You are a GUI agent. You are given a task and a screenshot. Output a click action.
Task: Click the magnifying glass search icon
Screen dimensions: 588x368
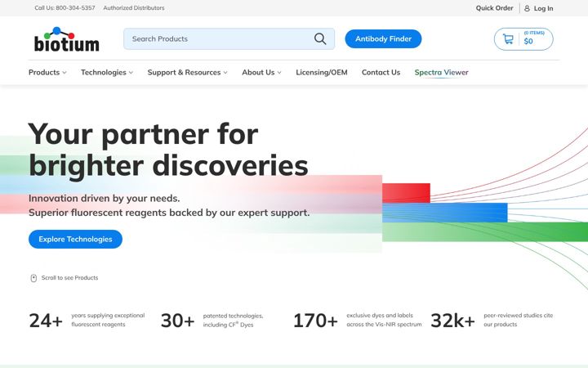pos(320,38)
